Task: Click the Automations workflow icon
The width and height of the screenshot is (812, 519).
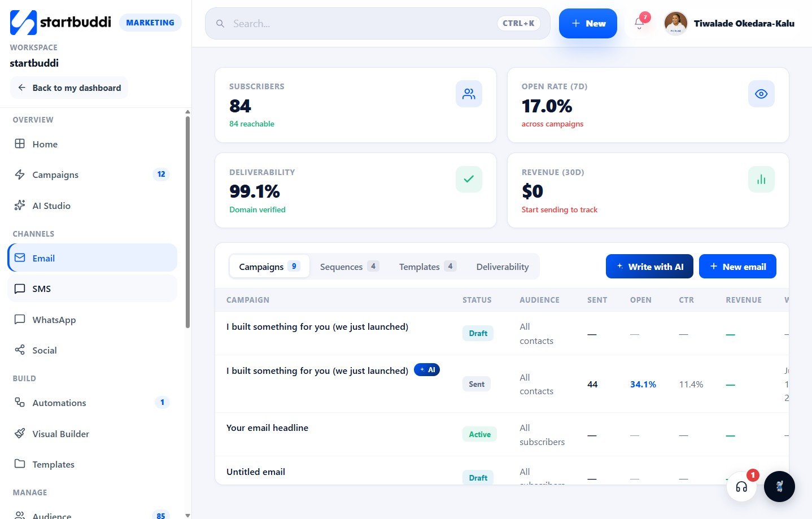Action: [20, 402]
